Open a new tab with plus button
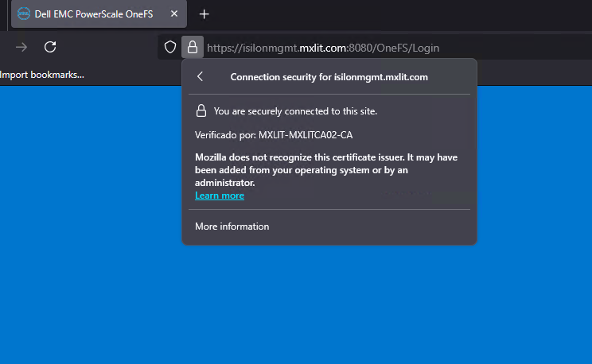Screen dimensions: 592x364 coord(204,14)
